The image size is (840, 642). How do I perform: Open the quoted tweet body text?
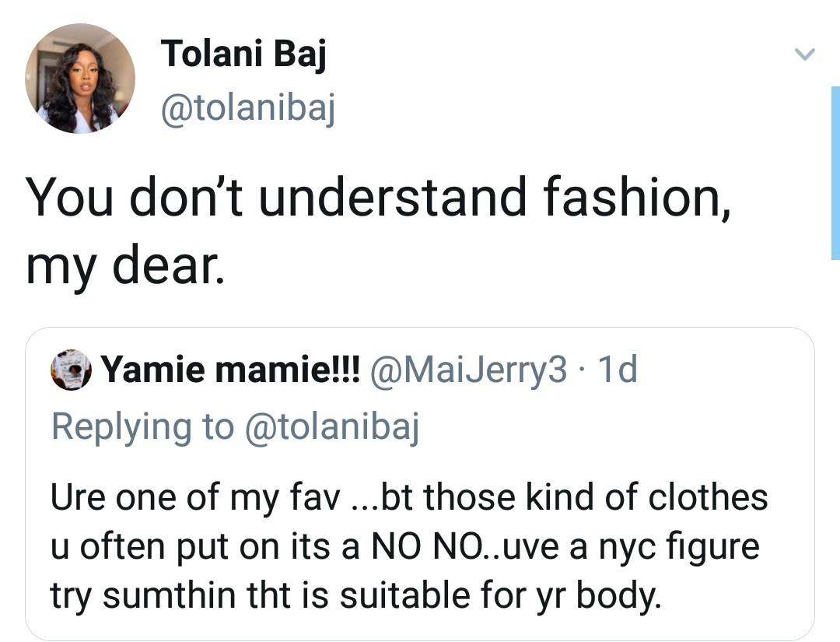pos(409,546)
